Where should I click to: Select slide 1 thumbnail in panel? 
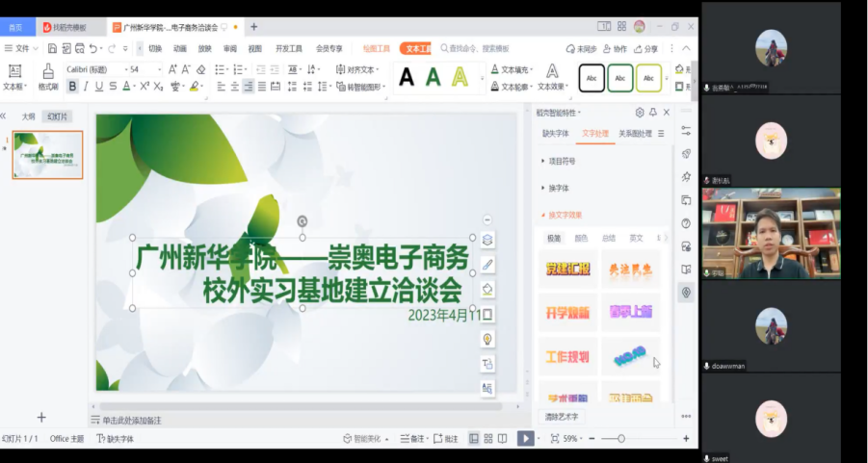pos(47,155)
